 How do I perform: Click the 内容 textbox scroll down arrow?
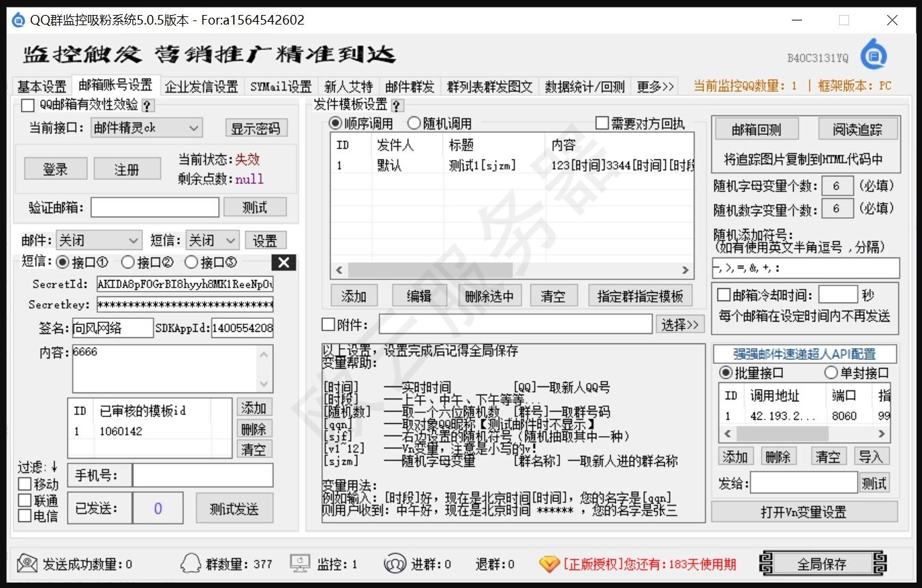click(264, 384)
